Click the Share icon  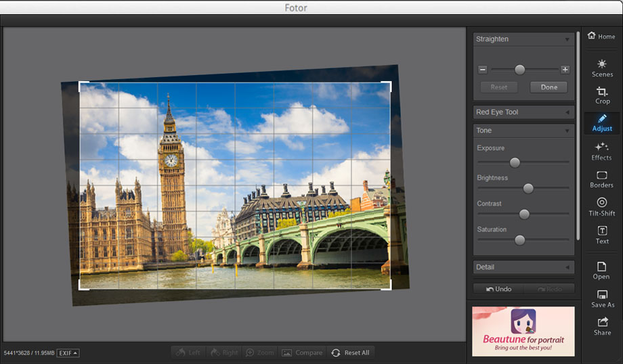(x=602, y=326)
